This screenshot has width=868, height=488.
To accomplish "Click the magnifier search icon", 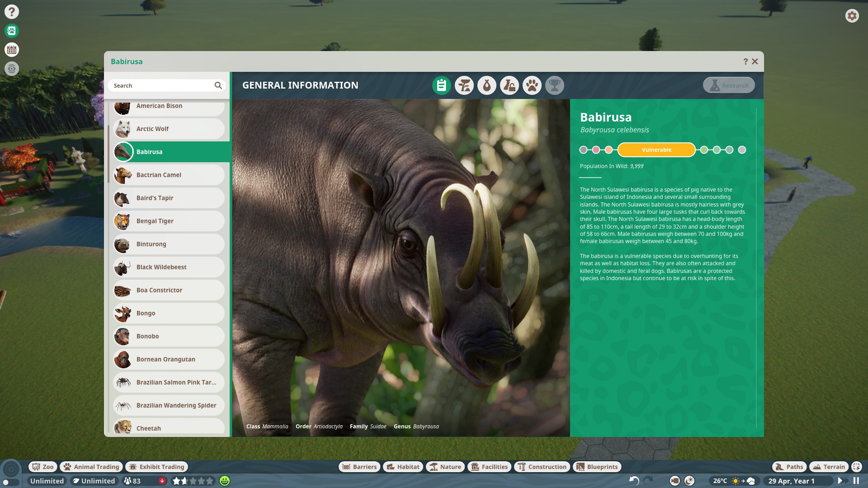I will tap(218, 85).
